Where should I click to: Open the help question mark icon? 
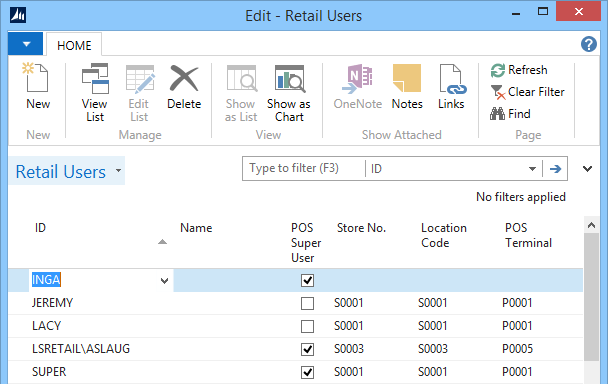pos(589,44)
